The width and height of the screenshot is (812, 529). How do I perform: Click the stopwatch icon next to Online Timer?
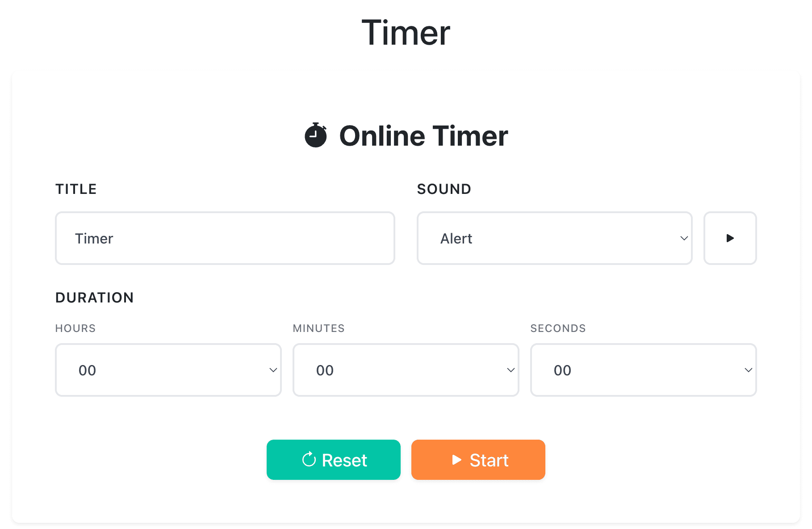[x=316, y=135]
